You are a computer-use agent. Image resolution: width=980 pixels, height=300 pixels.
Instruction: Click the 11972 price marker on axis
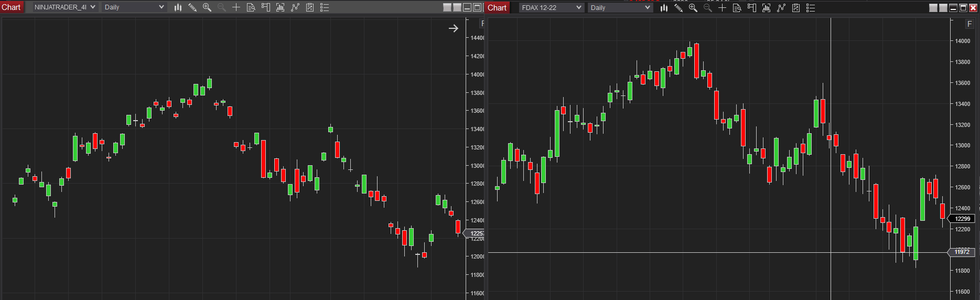click(962, 252)
